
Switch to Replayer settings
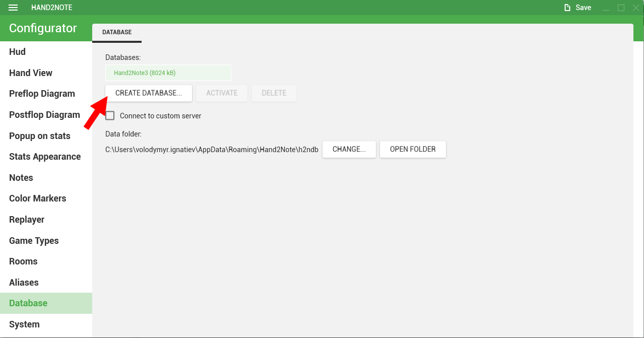click(x=46, y=220)
